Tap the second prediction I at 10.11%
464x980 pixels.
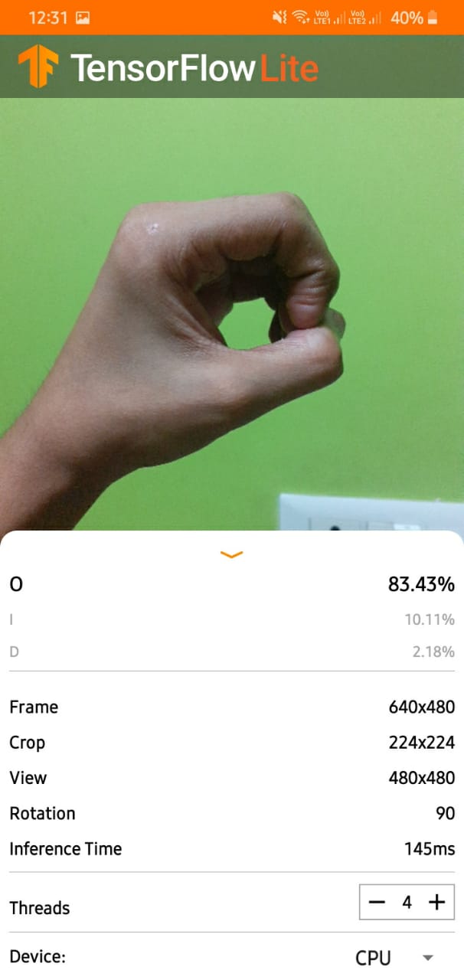(232, 619)
